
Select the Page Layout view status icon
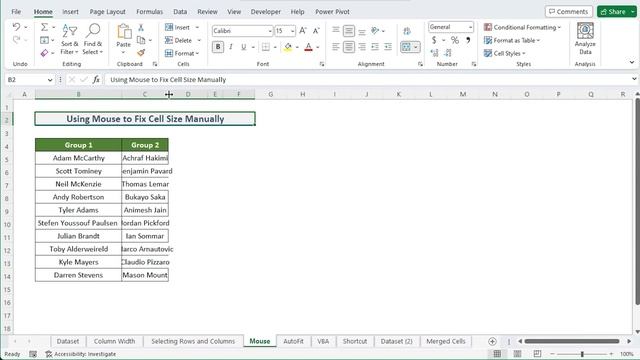(x=517, y=354)
